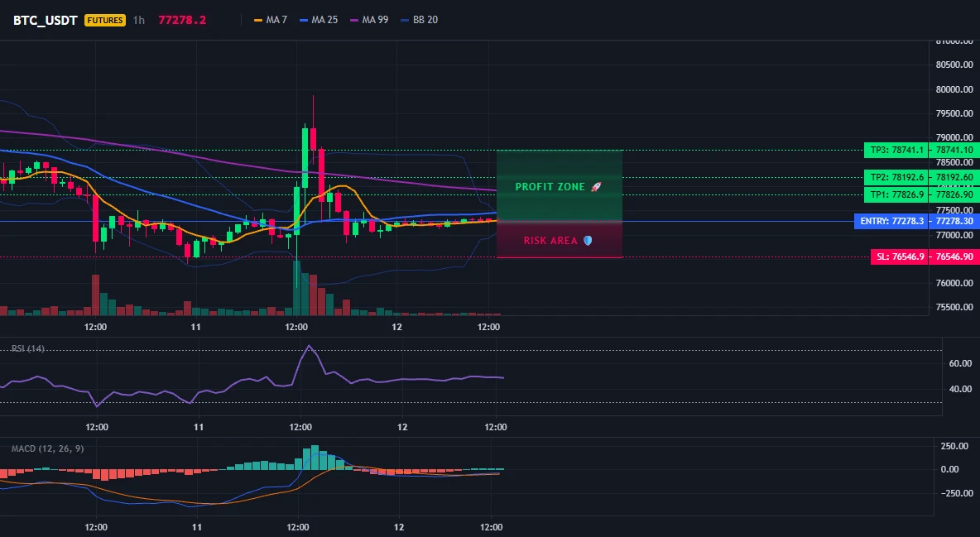Select the ENTRY: 77278.3 level tag
The height and width of the screenshot is (537, 980).
coord(891,221)
